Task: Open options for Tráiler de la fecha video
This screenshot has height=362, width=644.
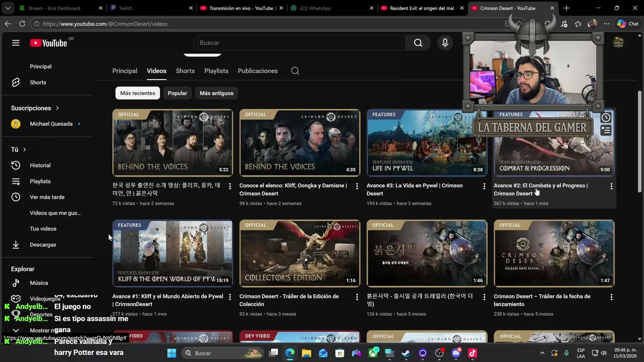Action: 611,297
